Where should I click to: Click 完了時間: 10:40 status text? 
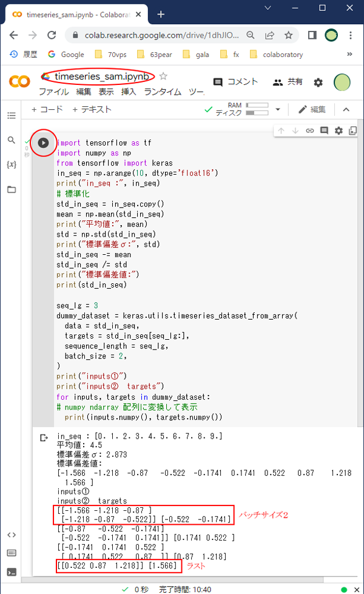(185, 590)
